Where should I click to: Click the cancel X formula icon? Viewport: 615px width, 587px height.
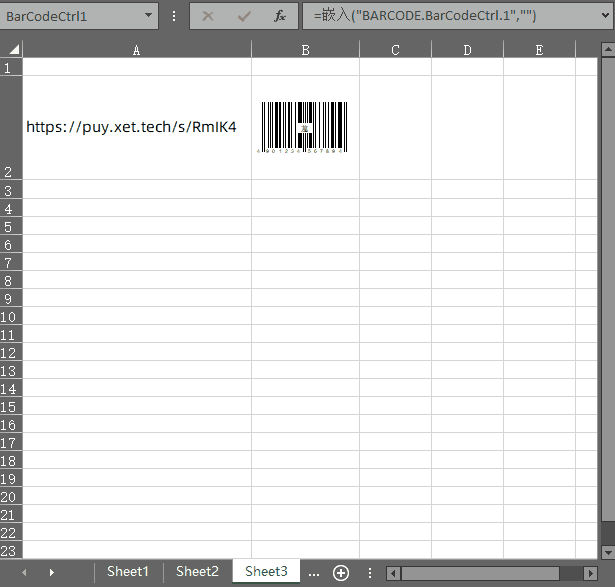pyautogui.click(x=208, y=16)
